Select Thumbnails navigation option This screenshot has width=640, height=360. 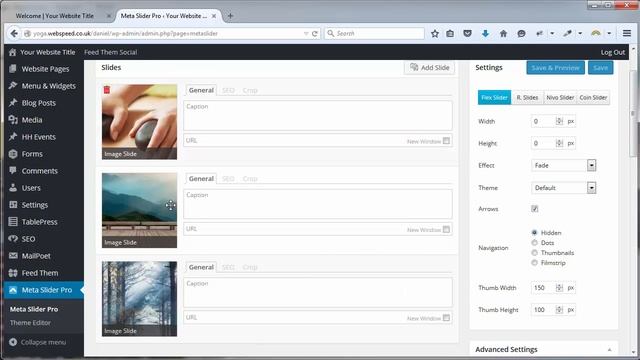[x=534, y=253]
